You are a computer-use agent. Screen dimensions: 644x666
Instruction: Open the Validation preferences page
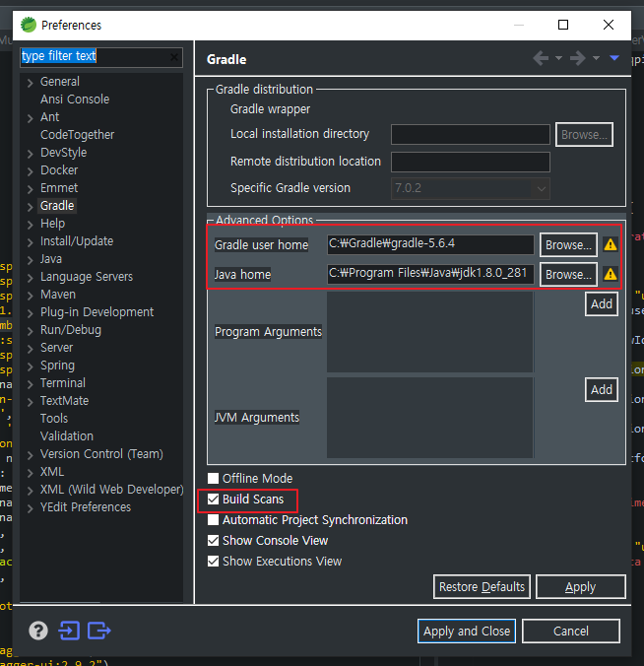point(67,436)
